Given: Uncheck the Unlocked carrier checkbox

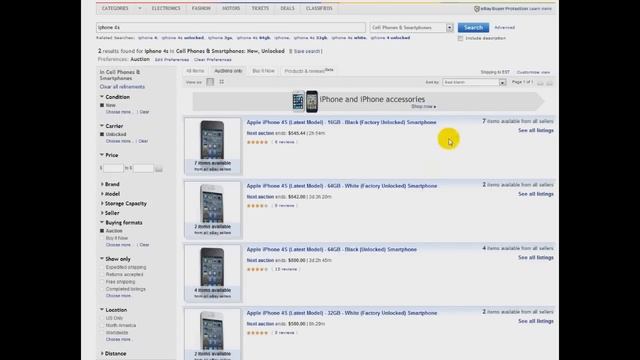Looking at the screenshot, I should (x=102, y=134).
